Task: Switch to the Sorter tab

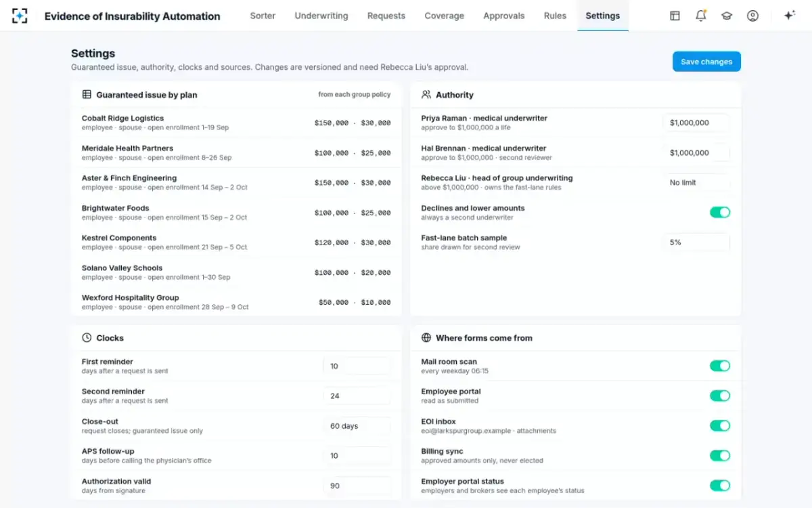Action: (263, 16)
